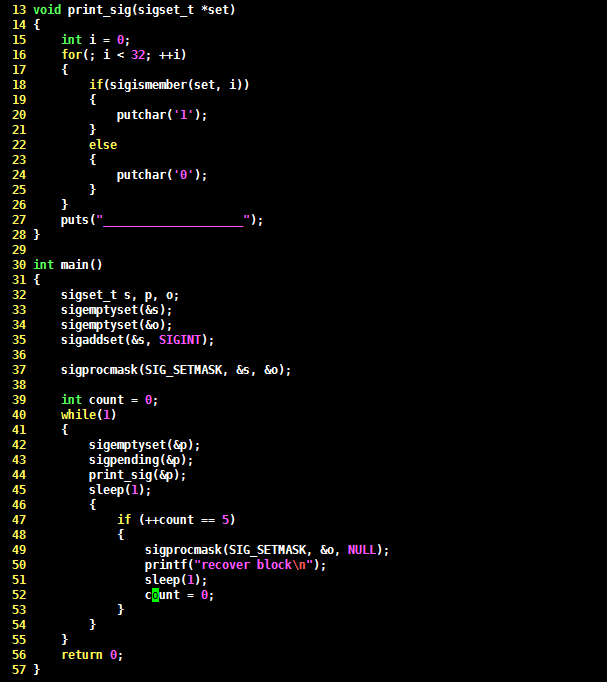Viewport: 607px width, 682px height.
Task: Click the NULL argument on line 49
Action: pos(361,550)
